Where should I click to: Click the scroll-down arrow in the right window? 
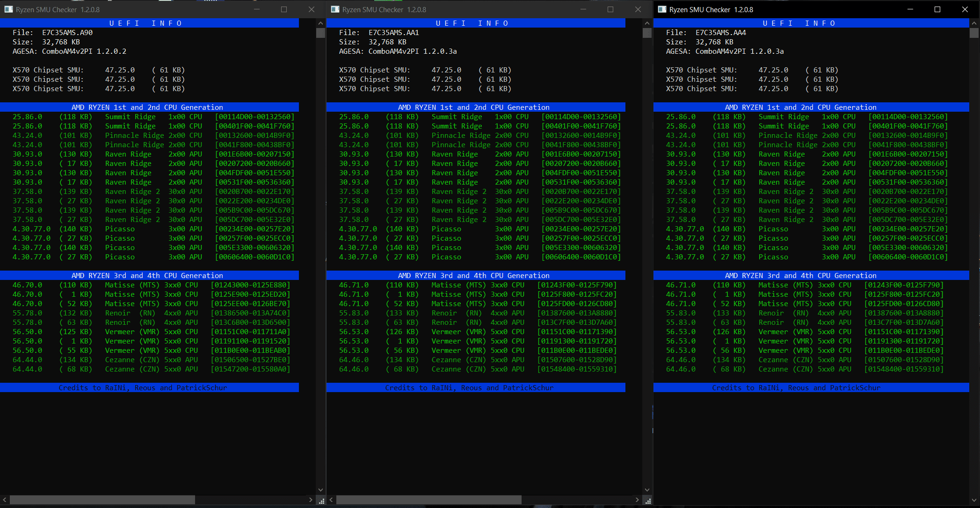974,500
